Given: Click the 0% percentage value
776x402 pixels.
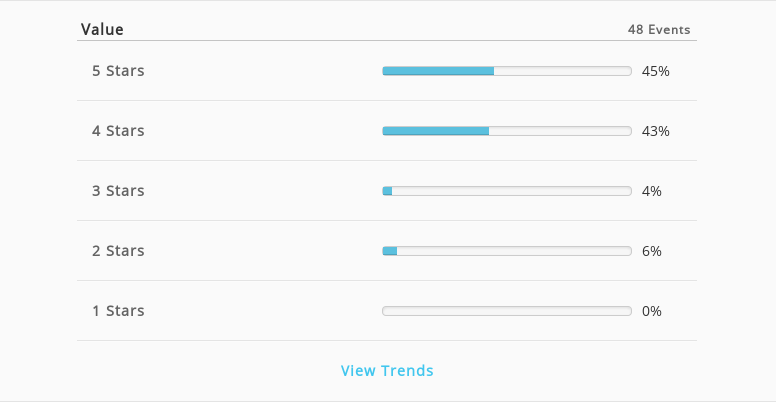Looking at the screenshot, I should (652, 311).
